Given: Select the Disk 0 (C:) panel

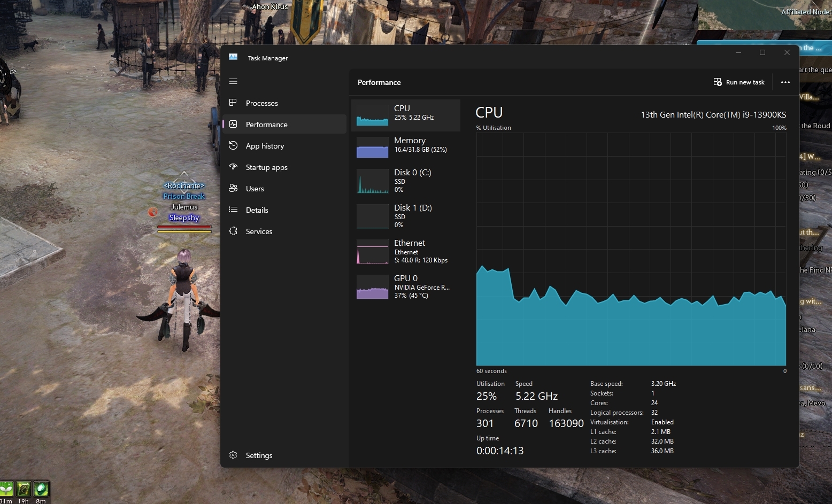Looking at the screenshot, I should click(405, 182).
